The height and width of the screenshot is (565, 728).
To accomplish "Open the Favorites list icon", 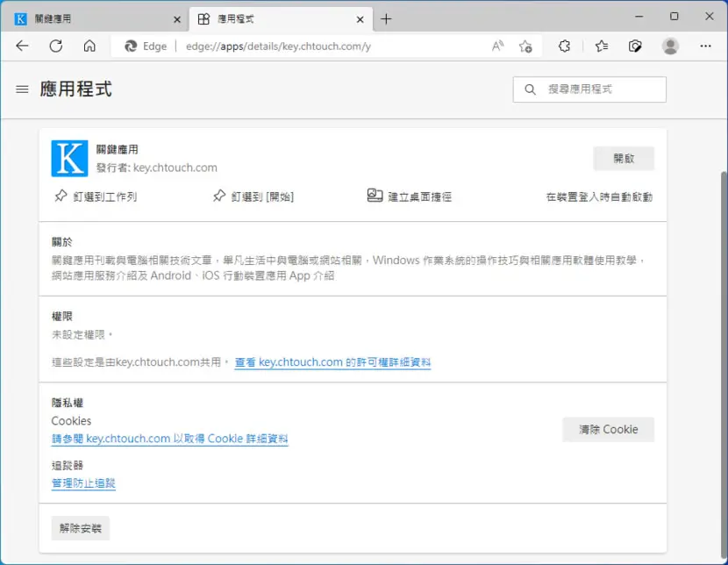I will point(601,46).
